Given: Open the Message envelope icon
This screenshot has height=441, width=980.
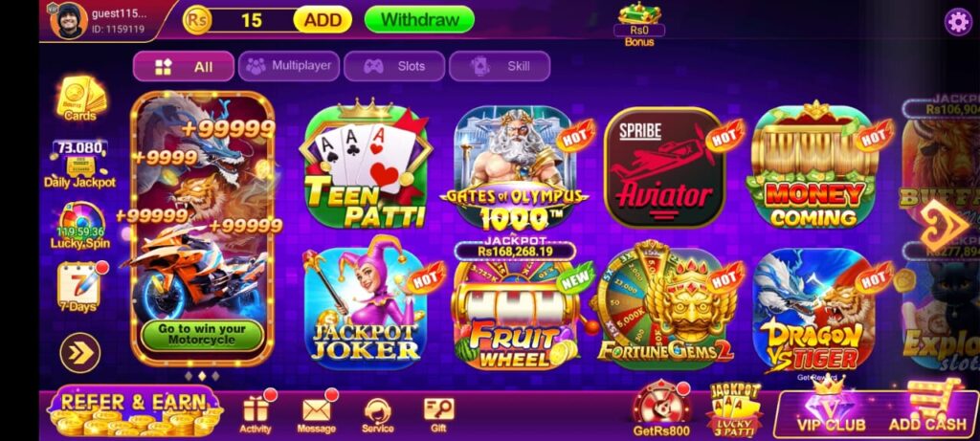Looking at the screenshot, I should (316, 411).
